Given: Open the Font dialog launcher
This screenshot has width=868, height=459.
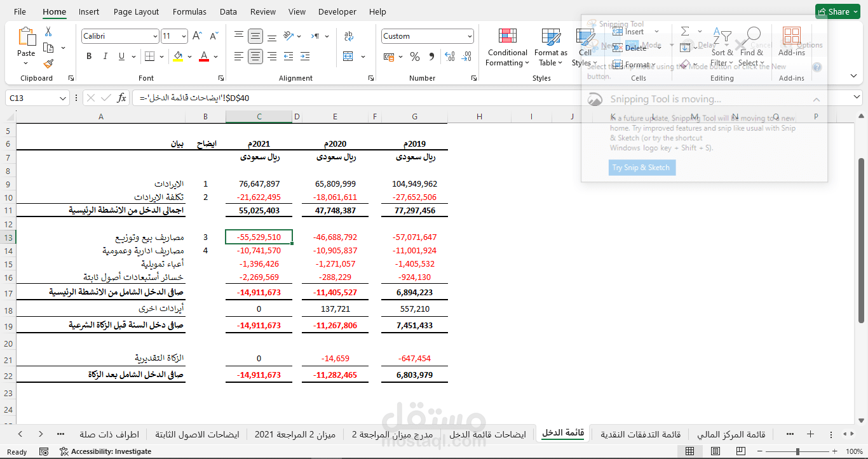Looking at the screenshot, I should point(221,78).
